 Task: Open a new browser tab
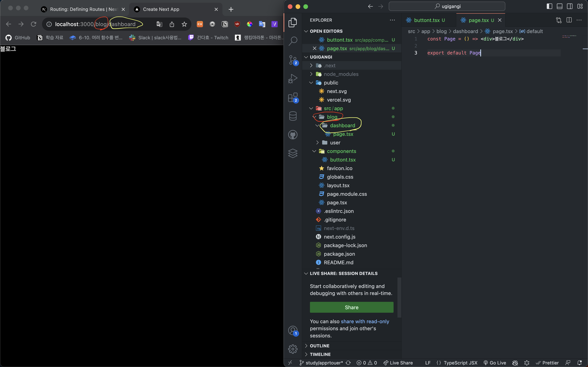pyautogui.click(x=231, y=9)
